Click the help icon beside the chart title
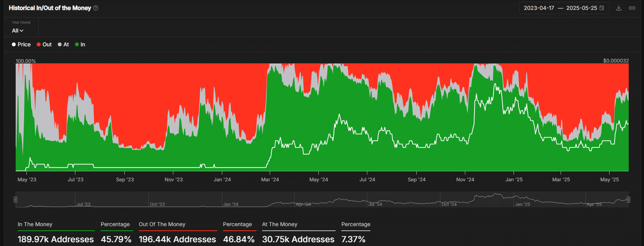This screenshot has height=246, width=644. (x=96, y=8)
